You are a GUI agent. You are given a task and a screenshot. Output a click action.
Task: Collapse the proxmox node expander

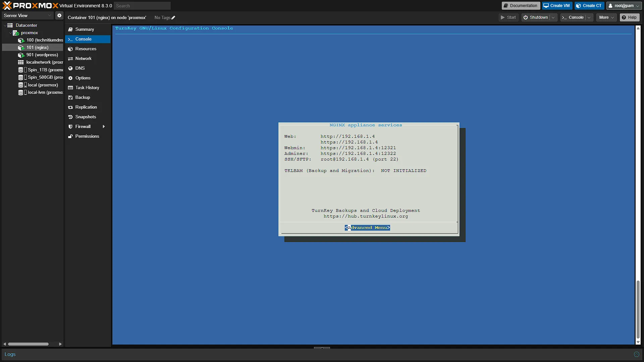10,33
